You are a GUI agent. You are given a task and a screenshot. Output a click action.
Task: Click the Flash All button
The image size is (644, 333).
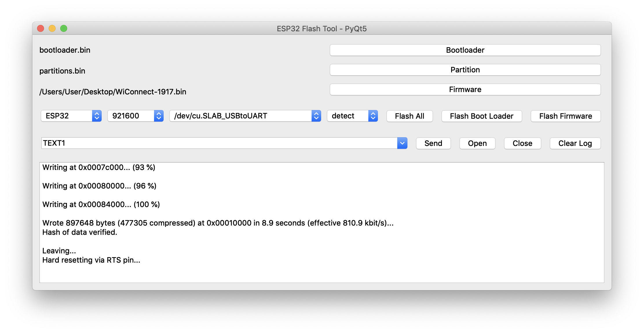pyautogui.click(x=409, y=116)
